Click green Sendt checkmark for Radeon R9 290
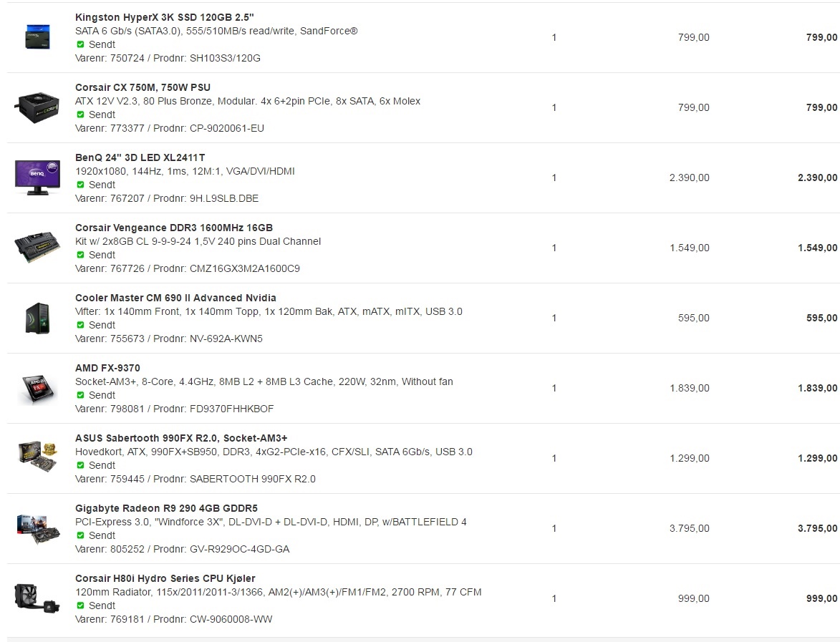Viewport: 840px width, 642px height. [x=80, y=535]
